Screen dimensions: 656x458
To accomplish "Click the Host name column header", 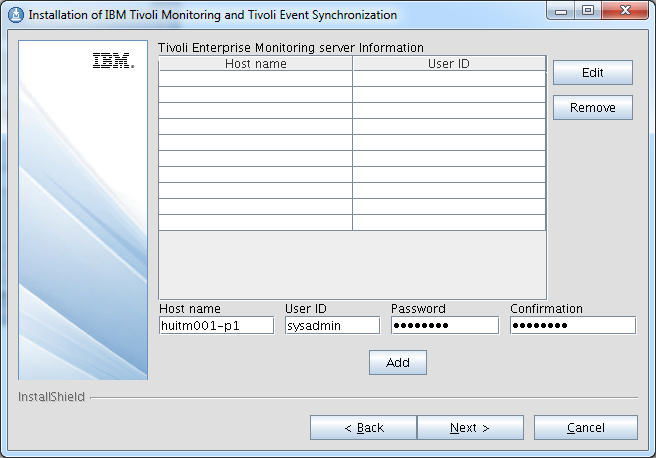I will point(256,64).
